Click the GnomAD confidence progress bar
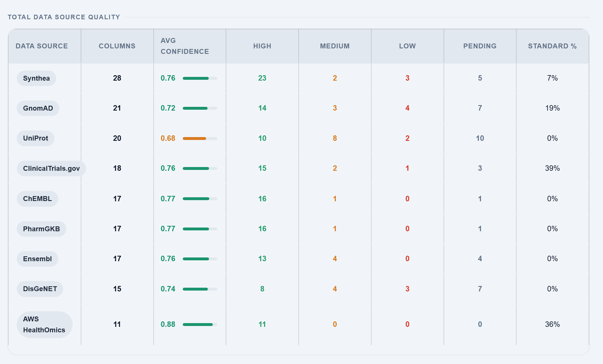Image resolution: width=603 pixels, height=364 pixels. click(x=200, y=108)
